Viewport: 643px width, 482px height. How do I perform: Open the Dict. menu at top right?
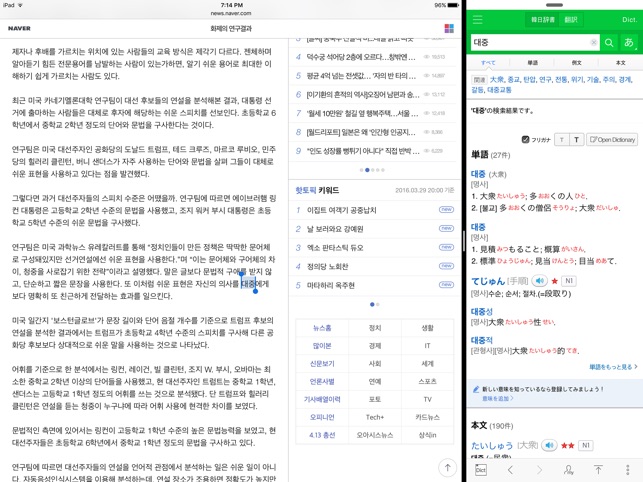pyautogui.click(x=629, y=20)
